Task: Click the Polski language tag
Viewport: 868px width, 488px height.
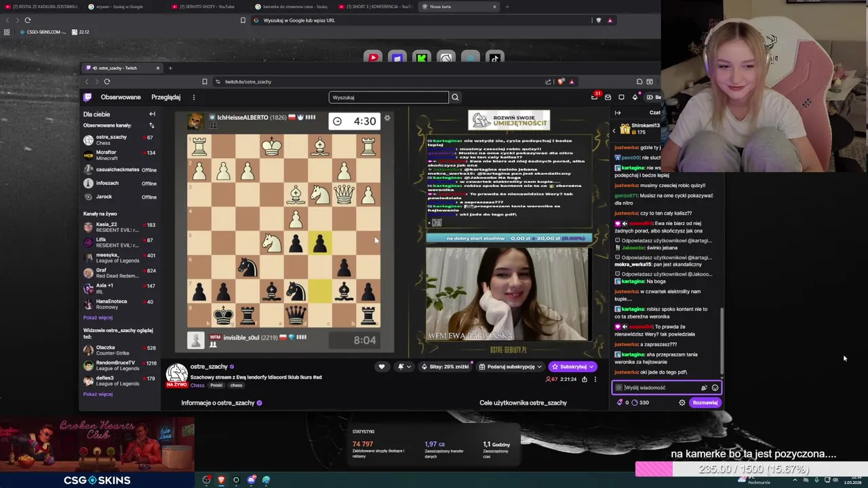Action: pyautogui.click(x=216, y=385)
